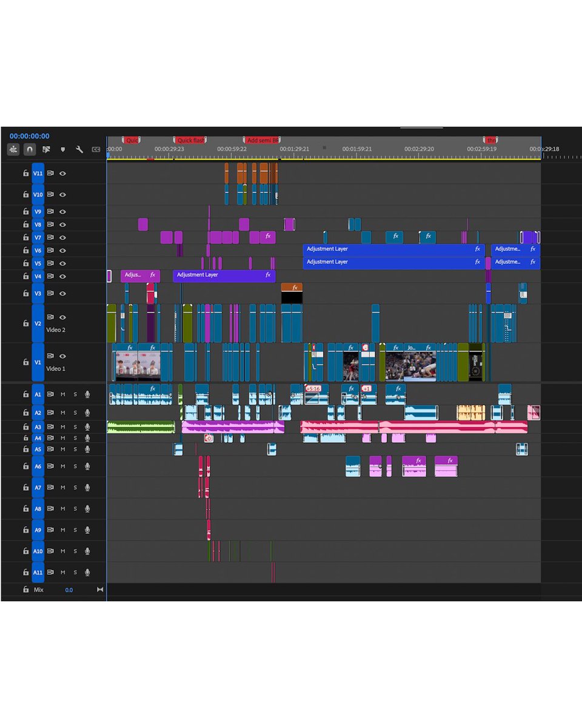This screenshot has width=582, height=728.
Task: Select the 'Add semi' red marker
Action: [x=262, y=140]
